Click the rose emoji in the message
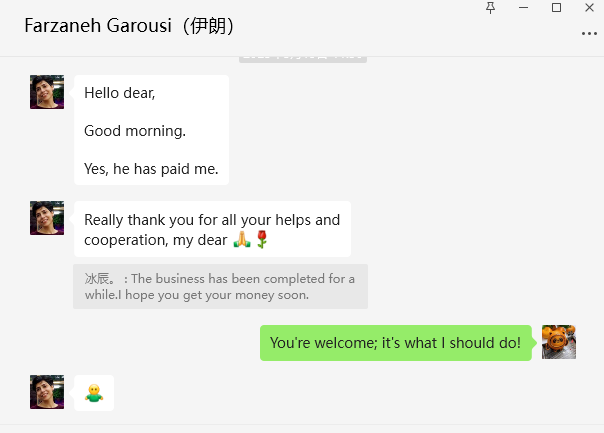The width and height of the screenshot is (604, 433). pos(262,240)
